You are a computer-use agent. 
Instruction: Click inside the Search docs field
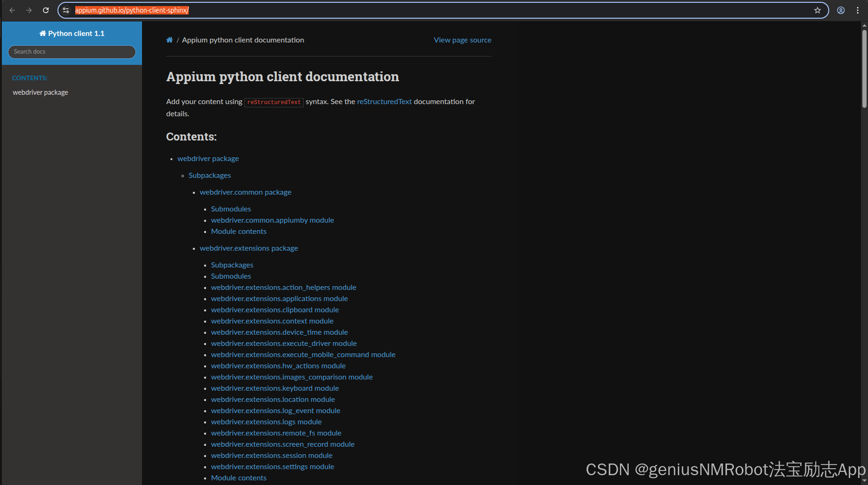click(x=71, y=52)
